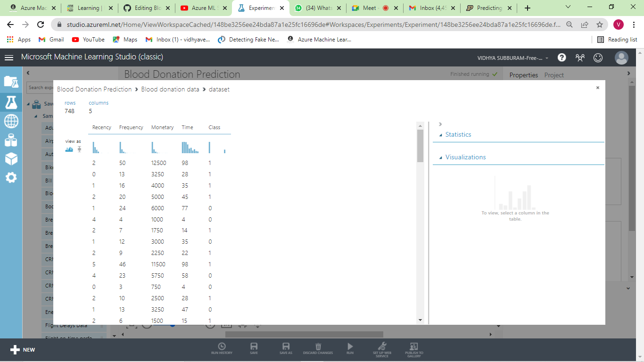Click Discard Changes trash icon

pyautogui.click(x=318, y=348)
